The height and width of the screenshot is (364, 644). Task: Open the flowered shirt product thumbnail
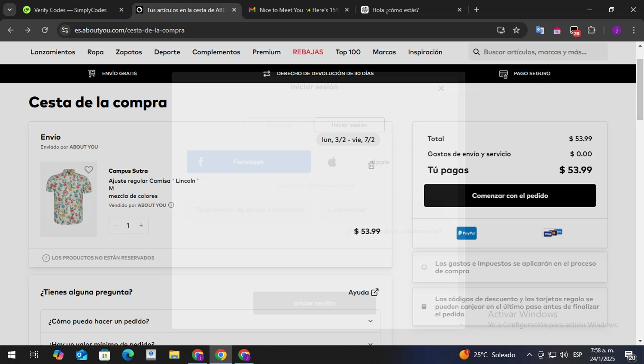69,199
